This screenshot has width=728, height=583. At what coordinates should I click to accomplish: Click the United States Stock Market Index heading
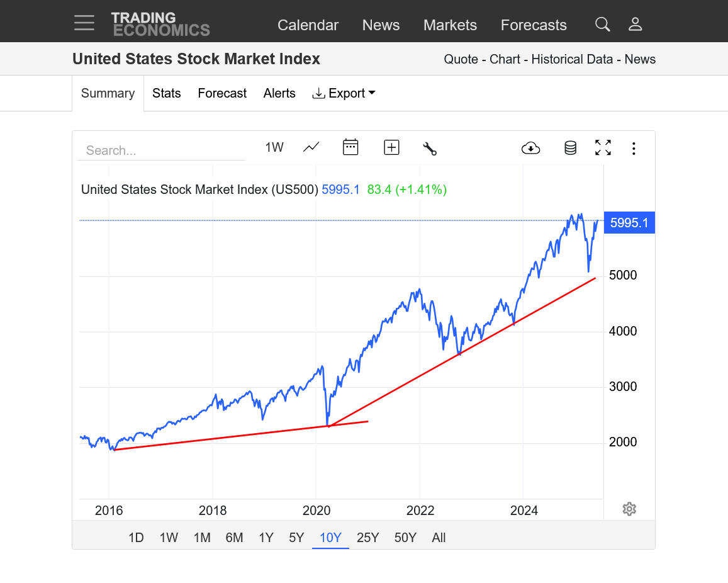point(196,59)
